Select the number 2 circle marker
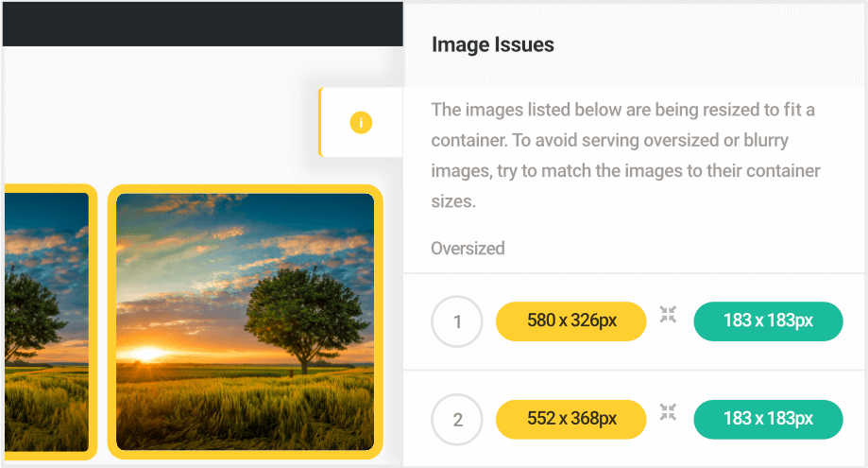Viewport: 868px width, 468px height. (x=457, y=418)
